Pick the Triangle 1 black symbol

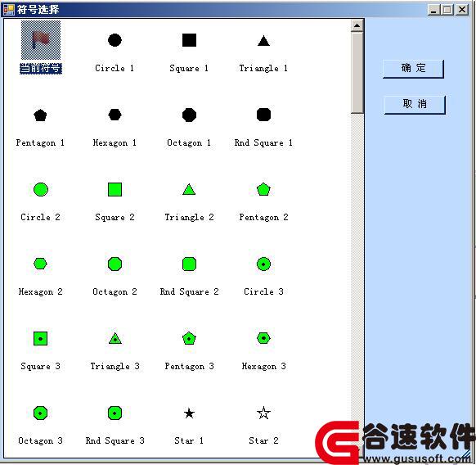pos(263,41)
